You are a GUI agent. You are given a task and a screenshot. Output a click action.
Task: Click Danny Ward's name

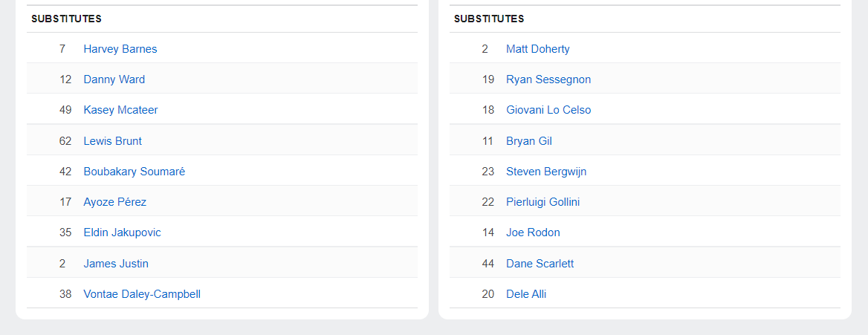(x=114, y=79)
